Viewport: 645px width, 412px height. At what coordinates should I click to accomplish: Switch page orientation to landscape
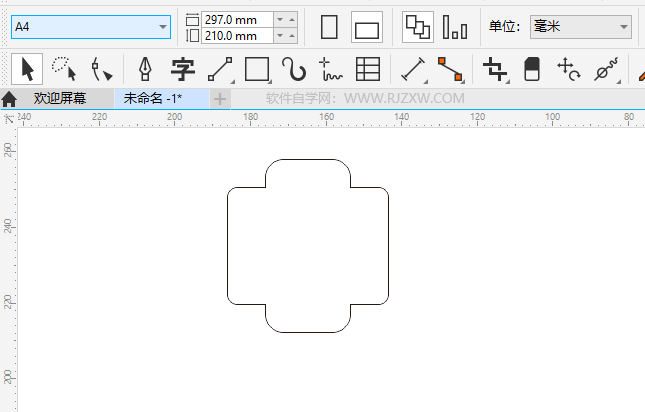367,28
